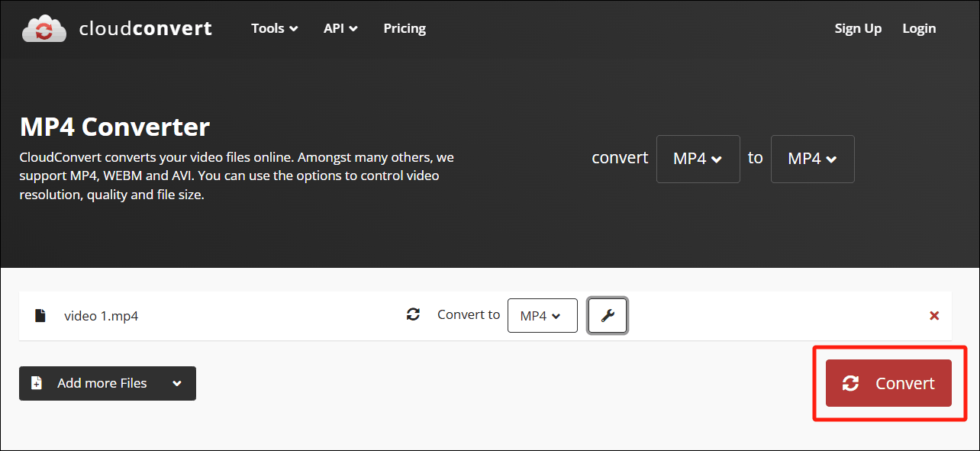Click the Add more Files button
980x451 pixels.
click(x=108, y=383)
